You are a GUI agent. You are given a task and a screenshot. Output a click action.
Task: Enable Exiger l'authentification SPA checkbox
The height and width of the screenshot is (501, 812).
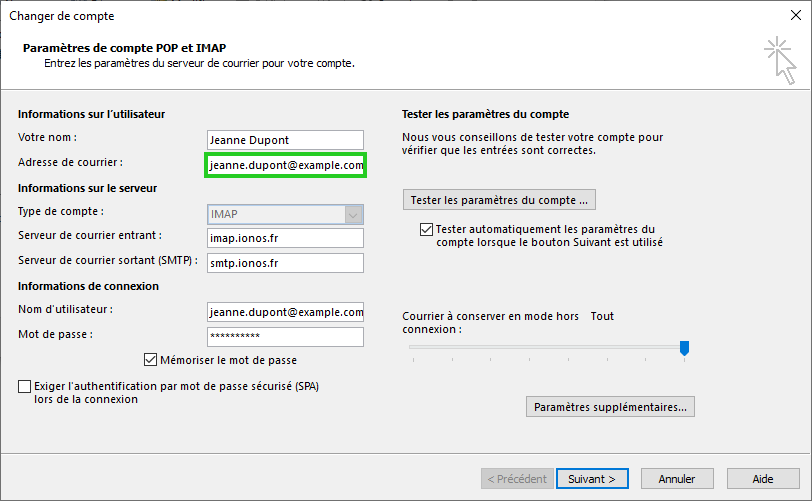(24, 387)
